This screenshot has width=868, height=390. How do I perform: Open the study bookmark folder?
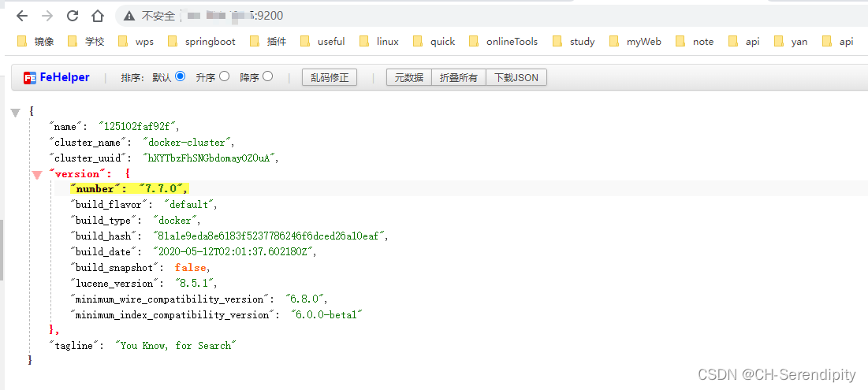574,42
